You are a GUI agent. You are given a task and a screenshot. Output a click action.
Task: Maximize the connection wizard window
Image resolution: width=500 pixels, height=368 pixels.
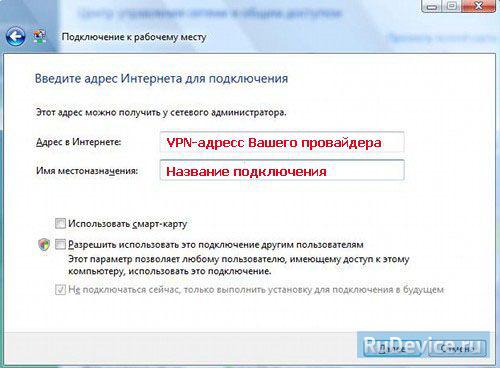[452, 6]
